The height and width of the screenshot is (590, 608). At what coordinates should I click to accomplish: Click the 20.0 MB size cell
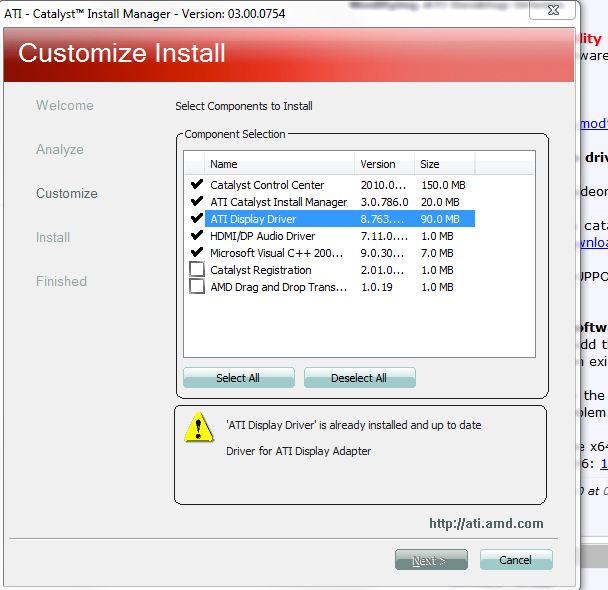[440, 202]
